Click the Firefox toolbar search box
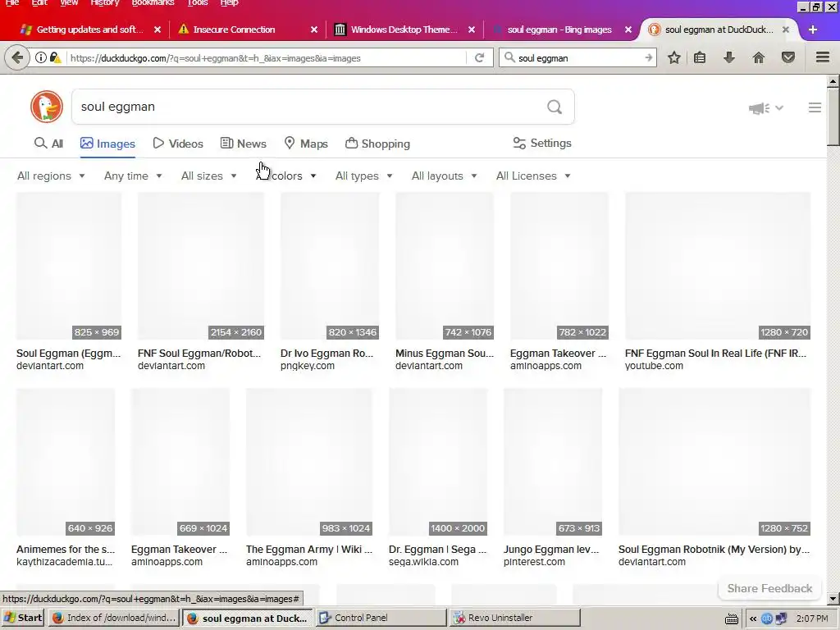 [x=578, y=58]
